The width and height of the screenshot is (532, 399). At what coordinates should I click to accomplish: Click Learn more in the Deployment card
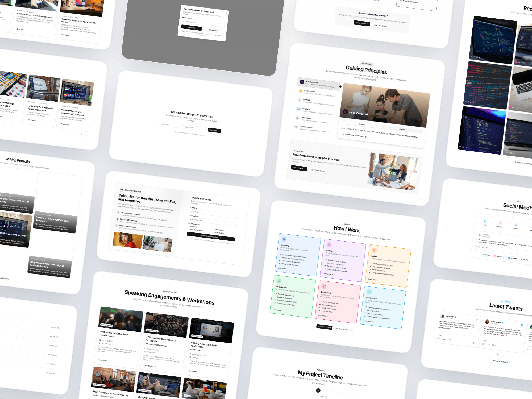click(323, 315)
